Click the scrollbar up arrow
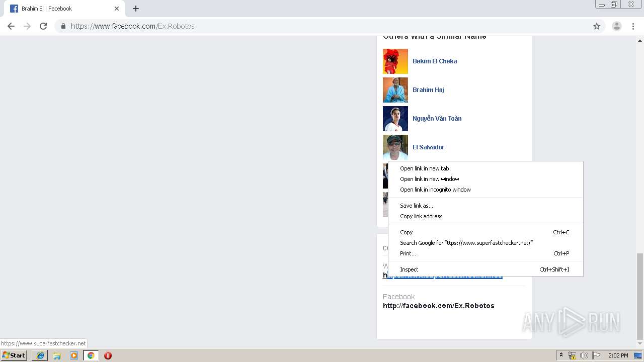The height and width of the screenshot is (362, 644). point(640,40)
